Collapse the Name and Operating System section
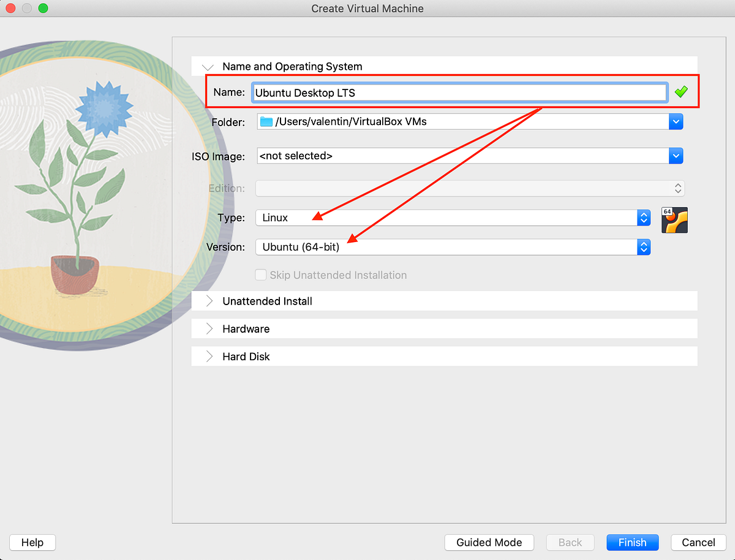 [x=207, y=66]
